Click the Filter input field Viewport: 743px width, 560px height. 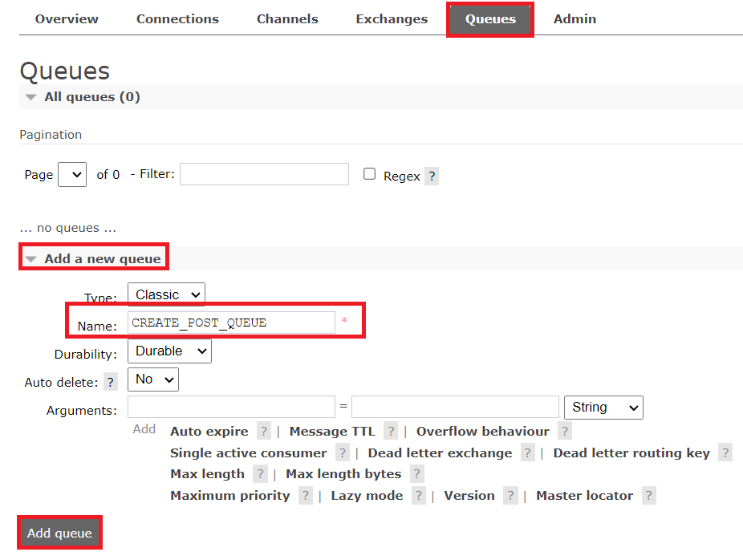tap(265, 174)
